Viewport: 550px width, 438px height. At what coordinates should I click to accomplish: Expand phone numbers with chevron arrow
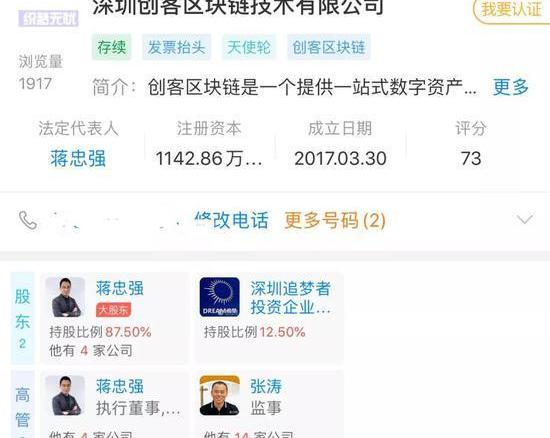click(525, 220)
